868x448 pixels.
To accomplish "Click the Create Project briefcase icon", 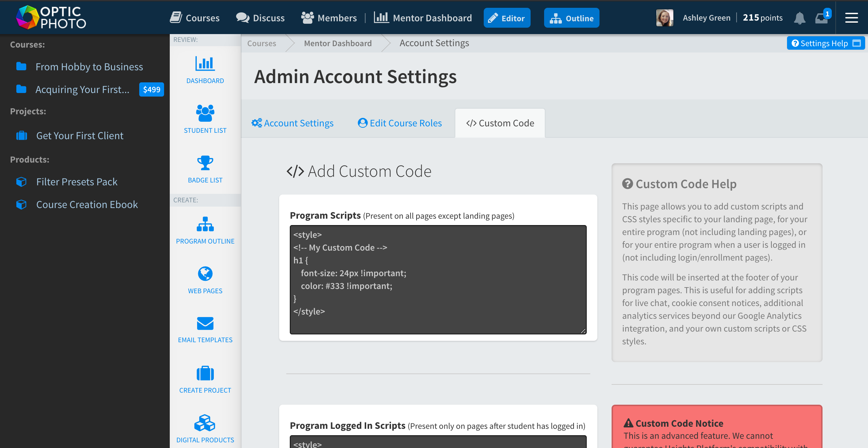I will click(205, 373).
